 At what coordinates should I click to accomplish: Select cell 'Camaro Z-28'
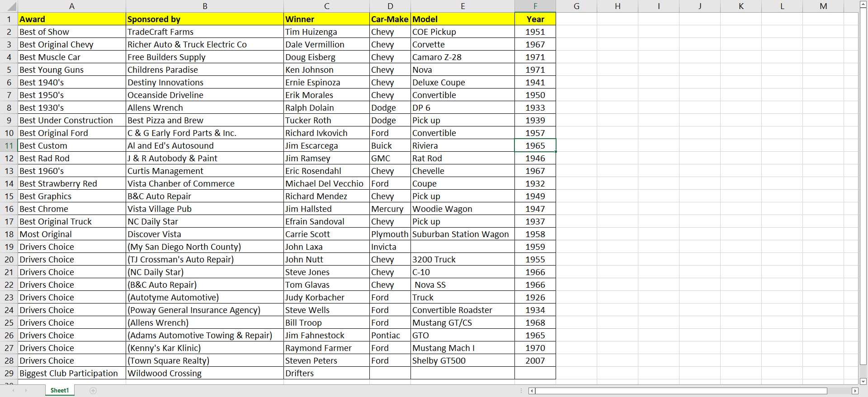click(462, 57)
